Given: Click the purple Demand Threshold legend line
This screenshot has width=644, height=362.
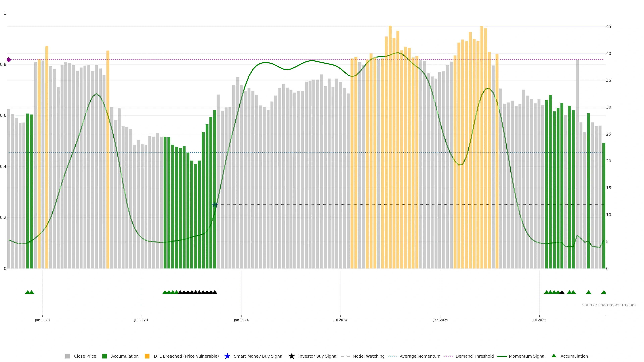Looking at the screenshot, I should pos(448,356).
